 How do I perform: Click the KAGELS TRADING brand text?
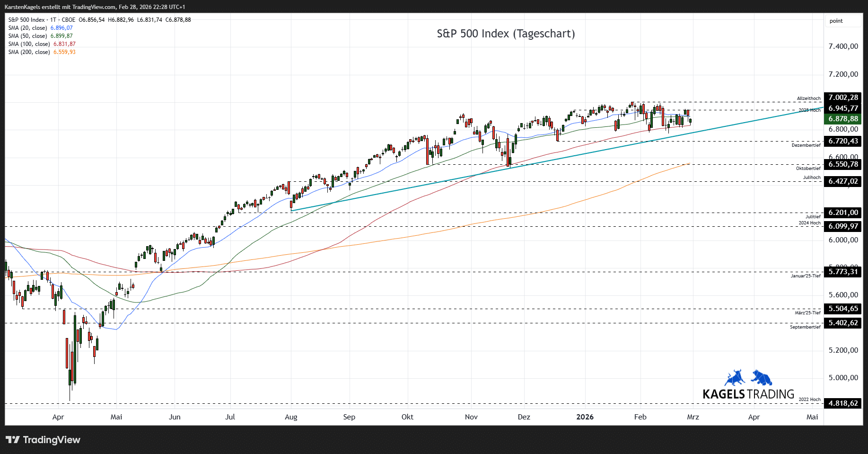(748, 394)
